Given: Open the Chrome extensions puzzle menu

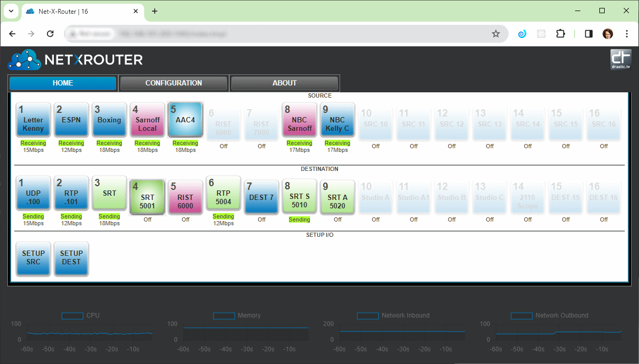Looking at the screenshot, I should 560,33.
